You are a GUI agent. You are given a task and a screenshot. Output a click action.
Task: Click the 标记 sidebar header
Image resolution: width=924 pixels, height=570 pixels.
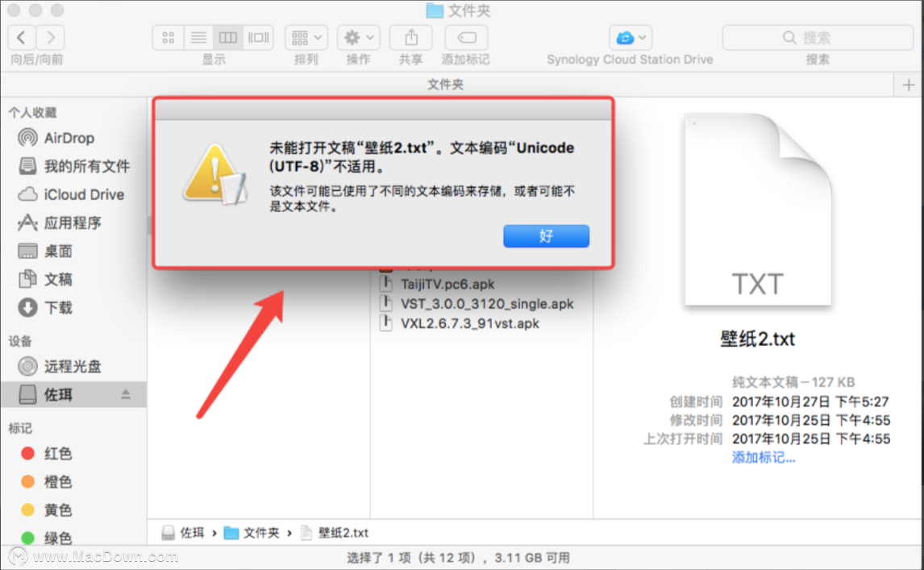20,429
